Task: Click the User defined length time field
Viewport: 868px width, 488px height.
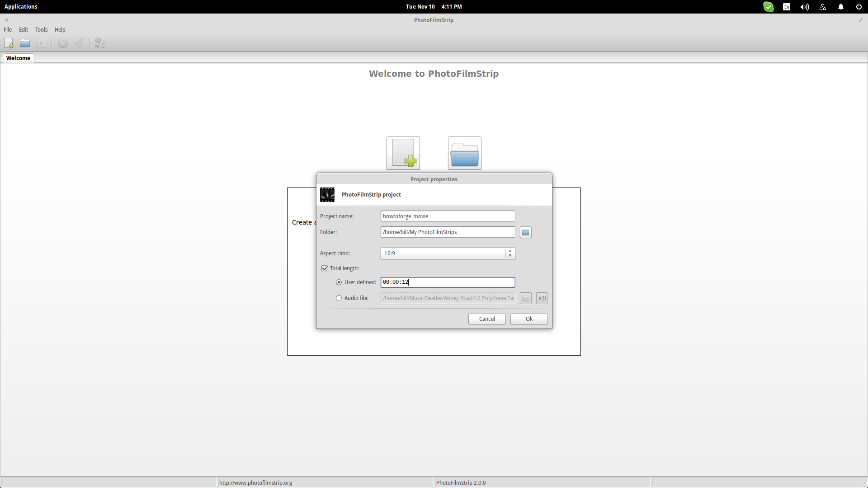Action: pyautogui.click(x=448, y=282)
